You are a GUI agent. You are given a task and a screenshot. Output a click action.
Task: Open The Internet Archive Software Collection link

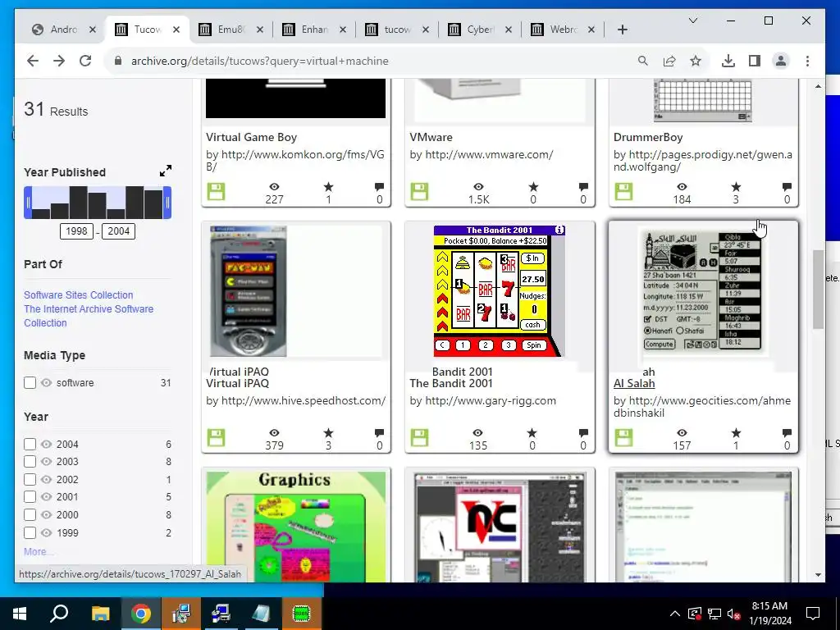89,316
